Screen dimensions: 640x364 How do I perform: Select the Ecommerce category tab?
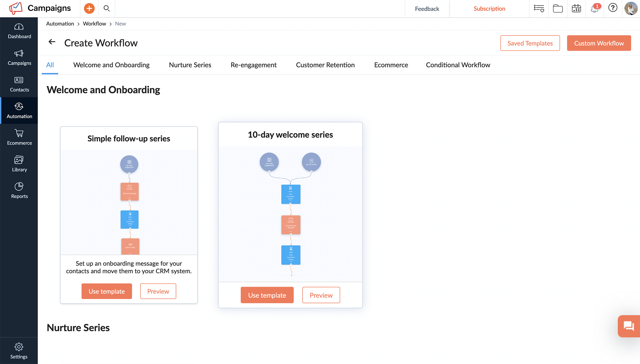[x=391, y=65]
